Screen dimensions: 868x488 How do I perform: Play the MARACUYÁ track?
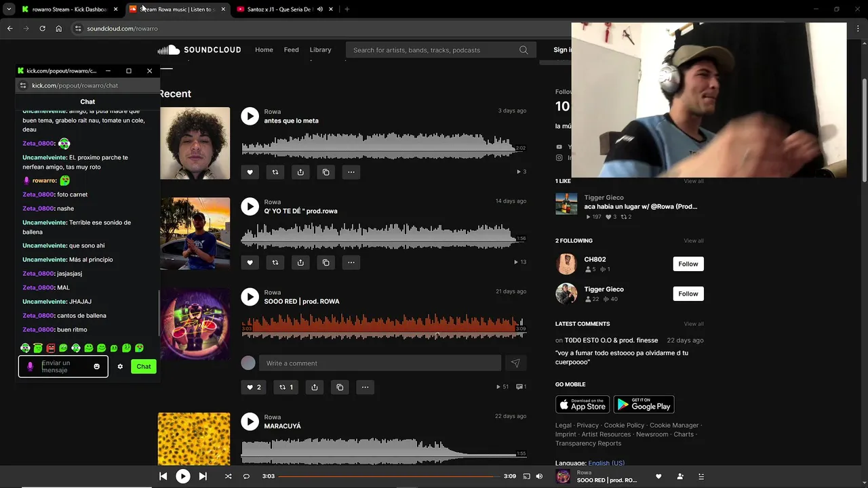tap(250, 421)
